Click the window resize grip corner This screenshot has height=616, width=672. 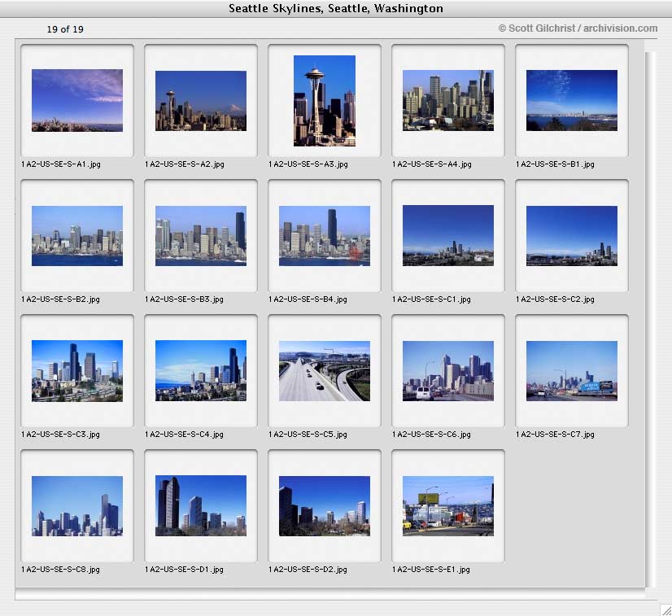(665, 609)
